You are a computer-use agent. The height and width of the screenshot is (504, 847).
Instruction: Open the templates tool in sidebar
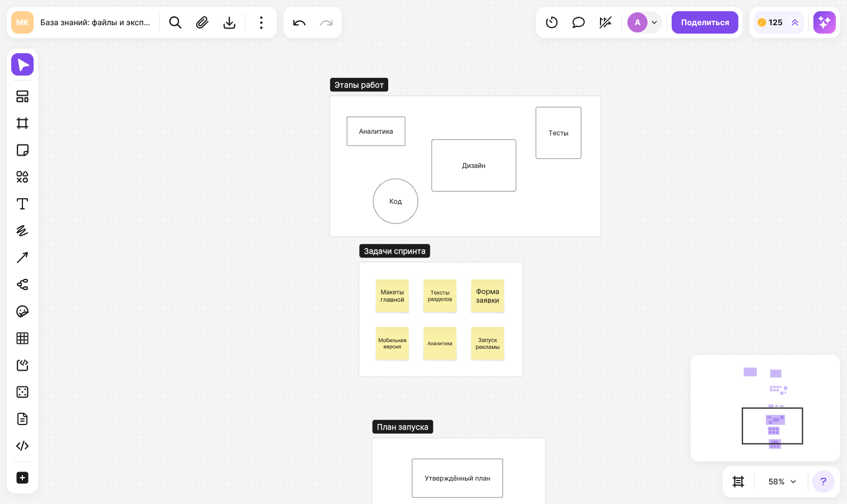(x=22, y=96)
